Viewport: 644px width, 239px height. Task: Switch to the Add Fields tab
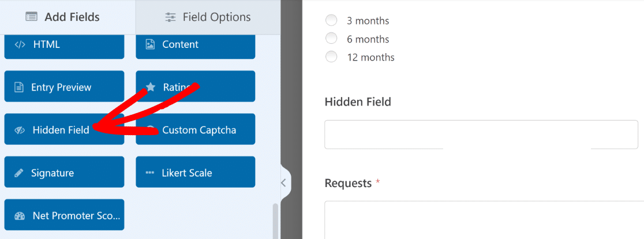click(x=62, y=17)
